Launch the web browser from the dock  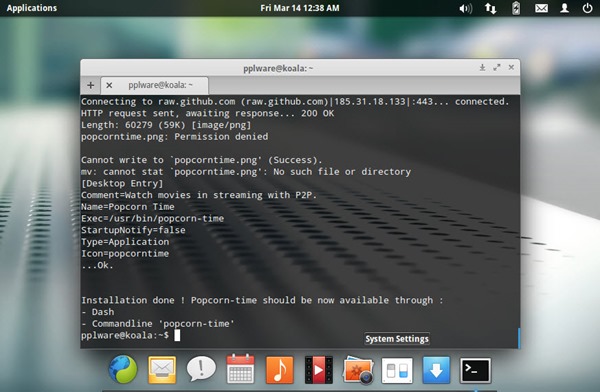pos(123,369)
